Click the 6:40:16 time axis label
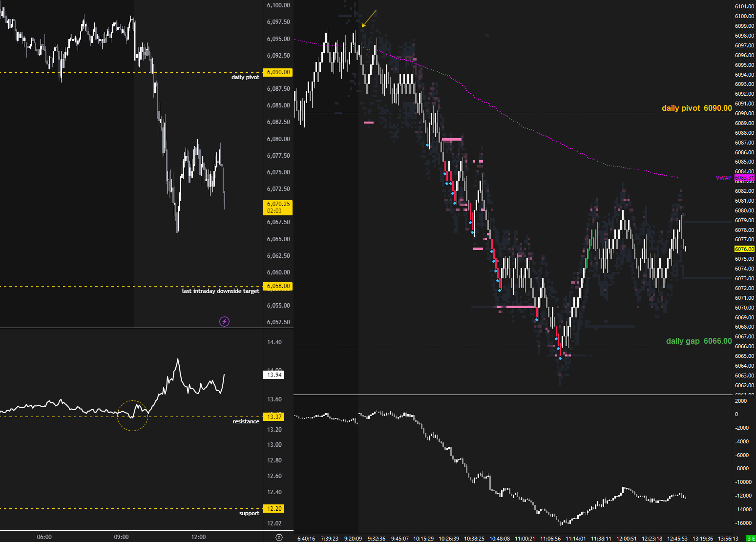 pyautogui.click(x=306, y=539)
